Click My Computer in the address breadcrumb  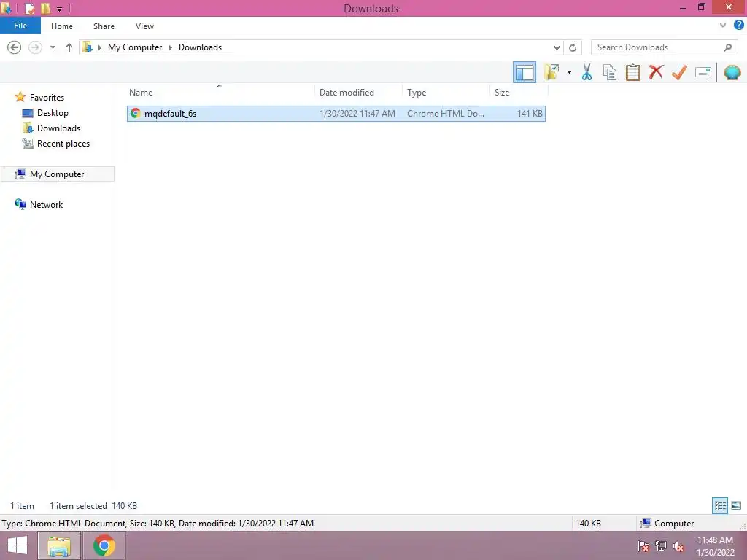(135, 47)
